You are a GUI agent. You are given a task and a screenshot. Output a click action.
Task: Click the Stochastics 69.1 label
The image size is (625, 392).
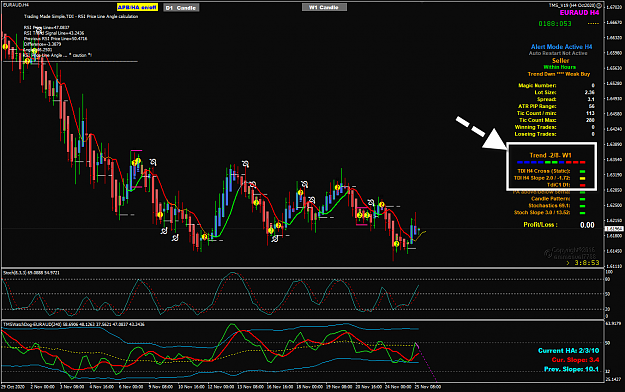click(549, 206)
